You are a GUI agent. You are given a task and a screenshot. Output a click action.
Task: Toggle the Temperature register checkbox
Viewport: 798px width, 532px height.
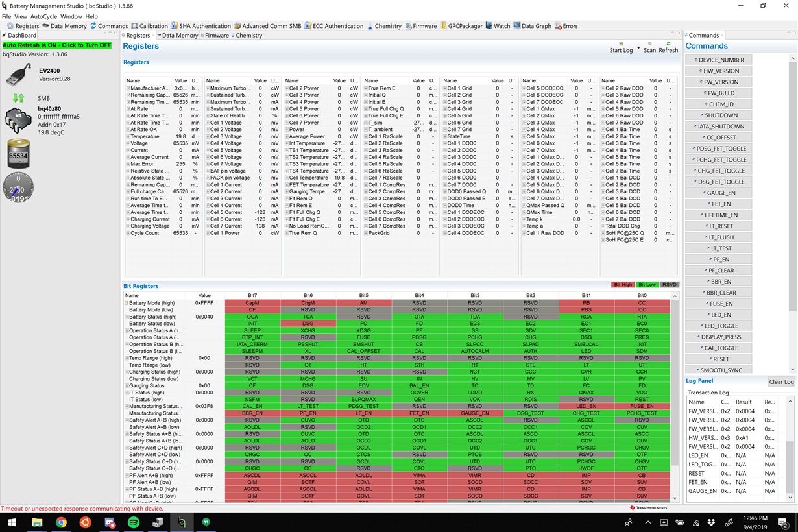[x=128, y=136]
